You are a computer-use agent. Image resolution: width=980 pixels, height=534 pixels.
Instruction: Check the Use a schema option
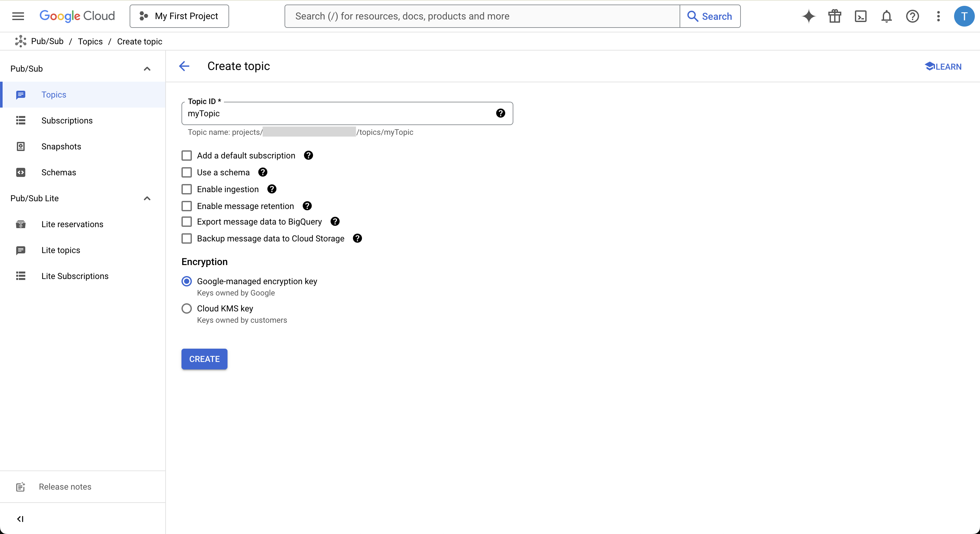click(186, 172)
